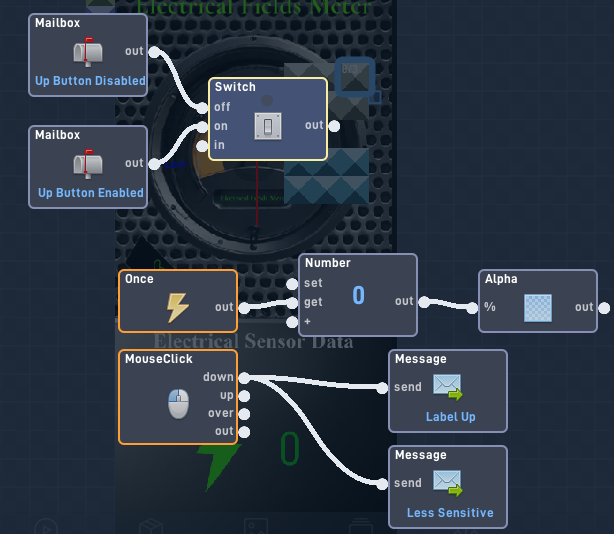
Task: Click 'send' port of Less Sensitive message
Action: click(x=382, y=484)
